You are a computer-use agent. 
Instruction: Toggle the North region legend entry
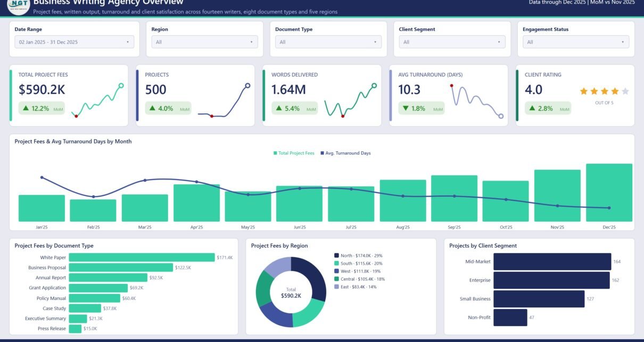pos(361,256)
